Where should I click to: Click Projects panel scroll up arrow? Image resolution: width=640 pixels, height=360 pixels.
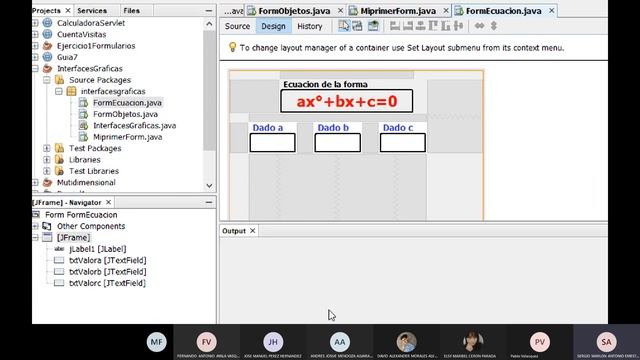coord(209,24)
